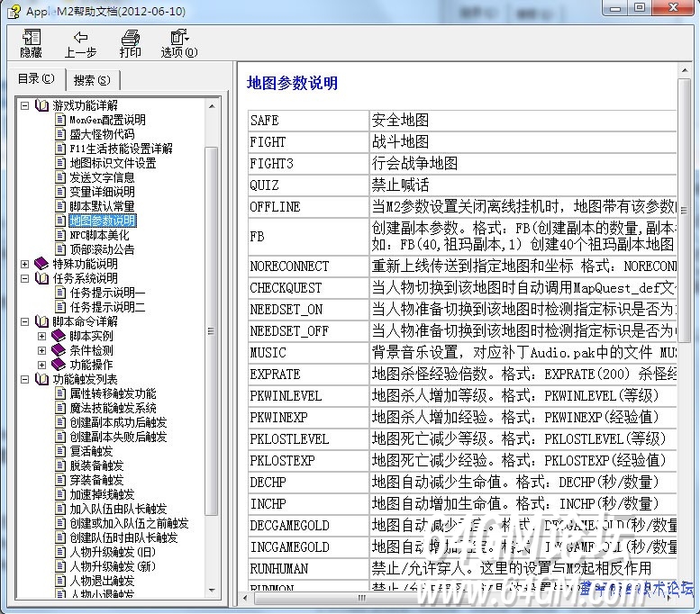This screenshot has height=614, width=700.
Task: Expand the 脚本实例 tree node
Action: [x=41, y=336]
